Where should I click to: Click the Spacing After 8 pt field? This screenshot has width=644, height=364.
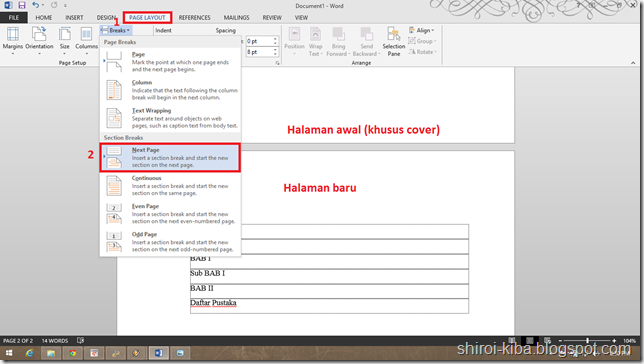pos(259,52)
